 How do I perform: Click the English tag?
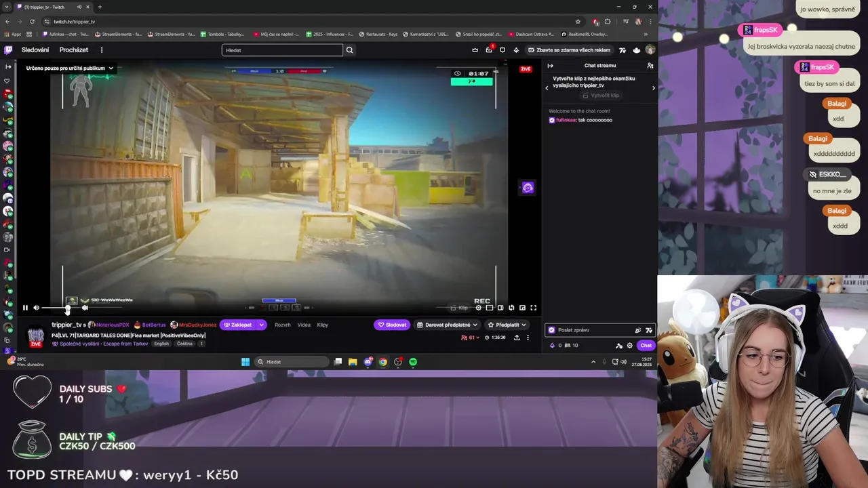coord(161,344)
